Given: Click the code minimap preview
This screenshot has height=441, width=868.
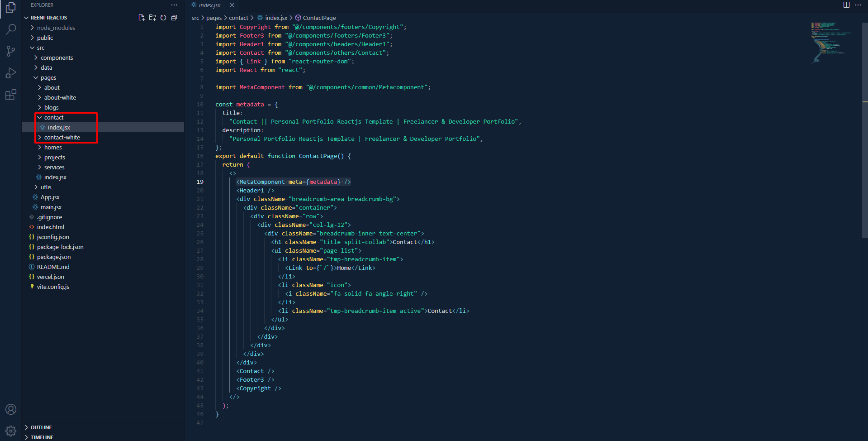Looking at the screenshot, I should (x=830, y=43).
